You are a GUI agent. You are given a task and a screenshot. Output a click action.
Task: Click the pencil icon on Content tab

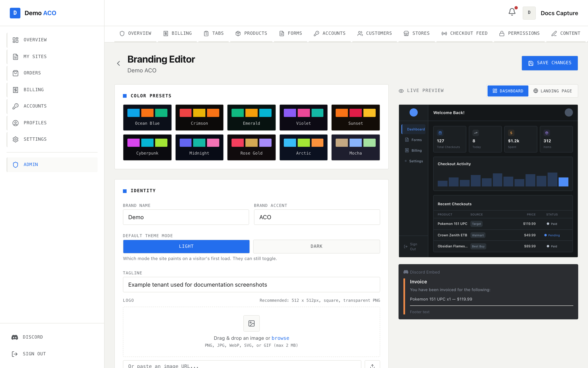point(554,34)
